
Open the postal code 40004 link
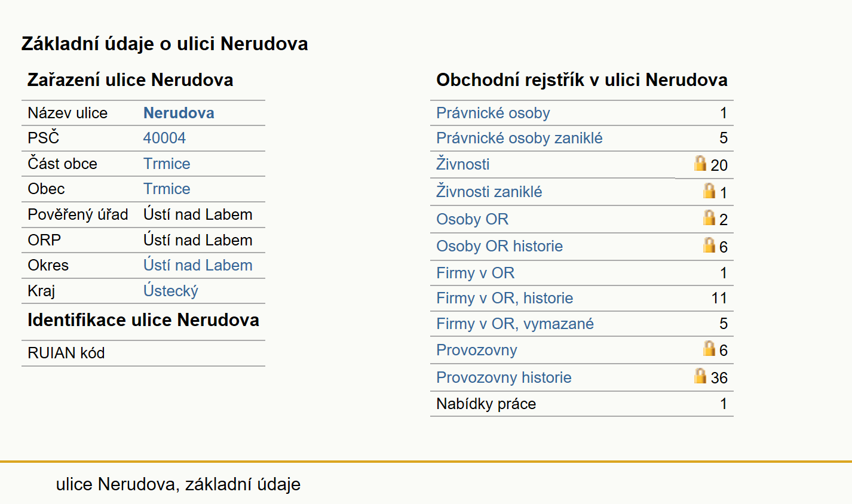point(164,138)
